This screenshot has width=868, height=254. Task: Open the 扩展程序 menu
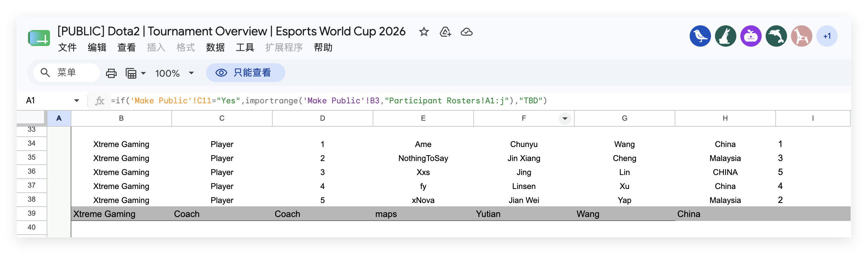(284, 47)
